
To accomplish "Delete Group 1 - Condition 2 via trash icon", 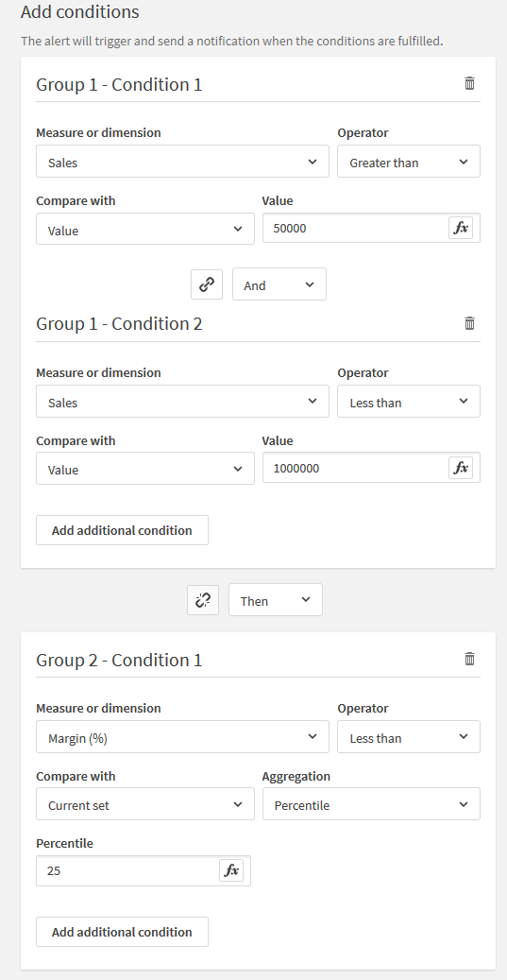I will pos(469,322).
